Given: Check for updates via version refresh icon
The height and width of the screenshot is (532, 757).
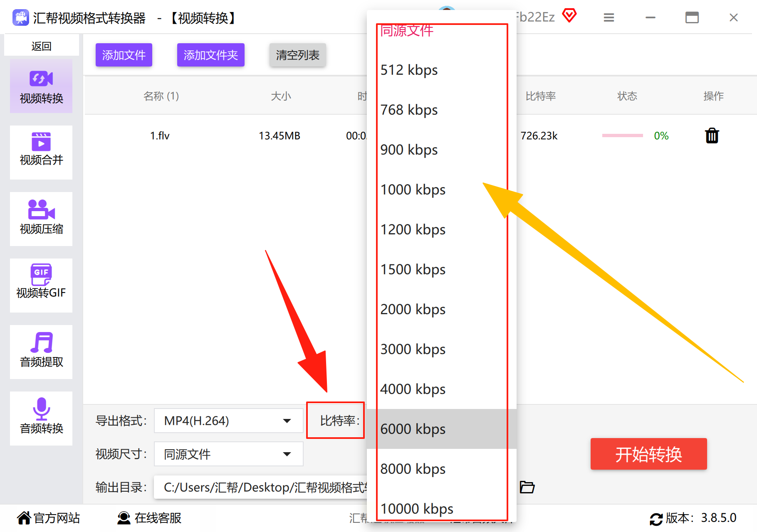Looking at the screenshot, I should click(656, 519).
